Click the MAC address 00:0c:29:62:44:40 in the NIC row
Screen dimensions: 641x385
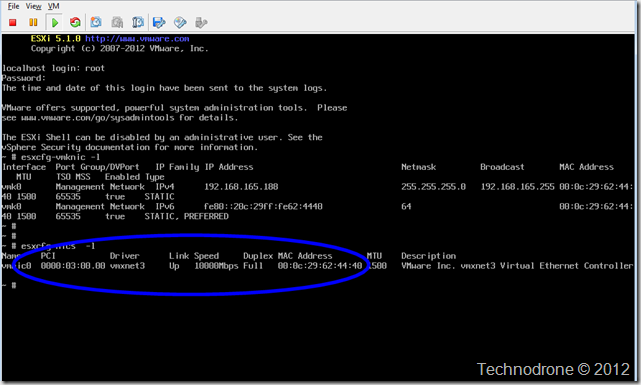[320, 266]
